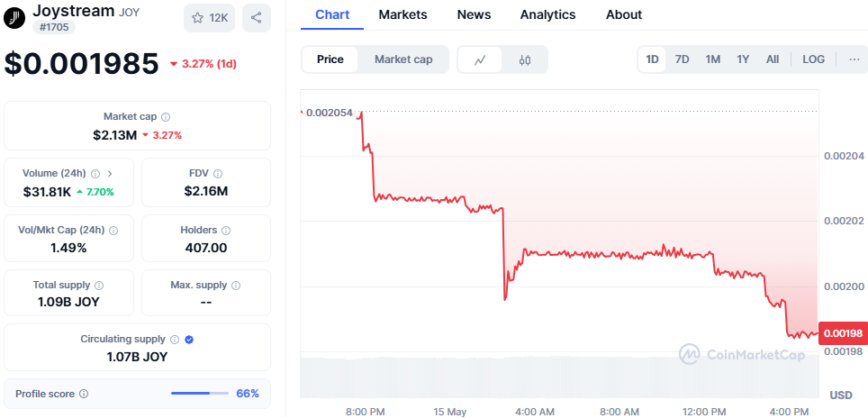Toggle chart to Market cap view
This screenshot has height=418, width=868.
(x=403, y=59)
